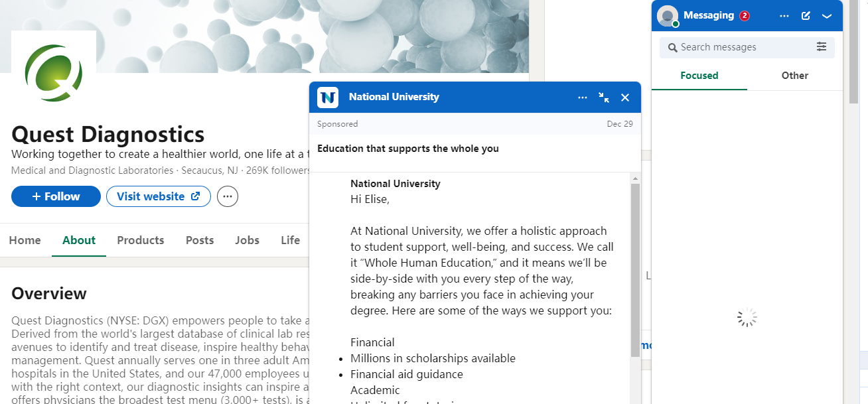Click the page vertical scrollbar thumb
Screen dimensions: 868x404
pos(853,52)
